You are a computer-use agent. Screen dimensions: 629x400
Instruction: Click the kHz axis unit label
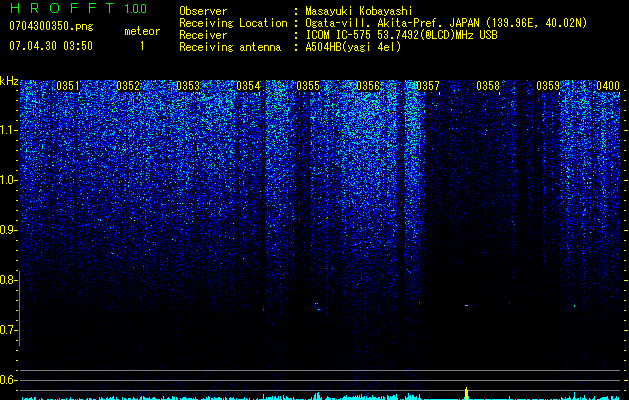pyautogui.click(x=9, y=81)
